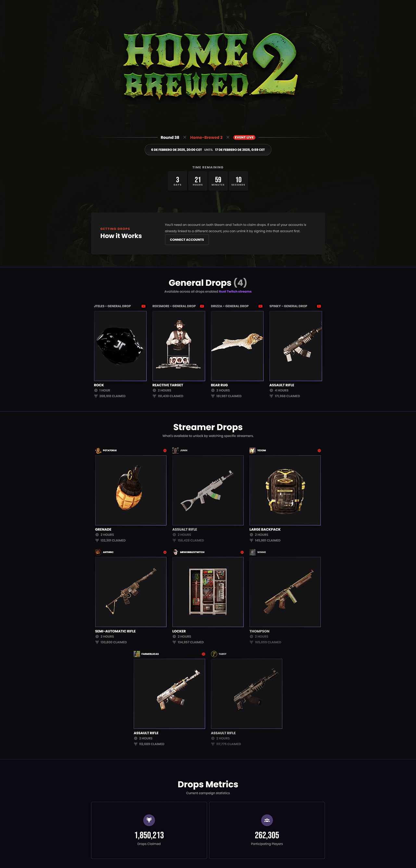
Task: Open the SPINKY general drop YouTube icon
Action: [x=319, y=306]
